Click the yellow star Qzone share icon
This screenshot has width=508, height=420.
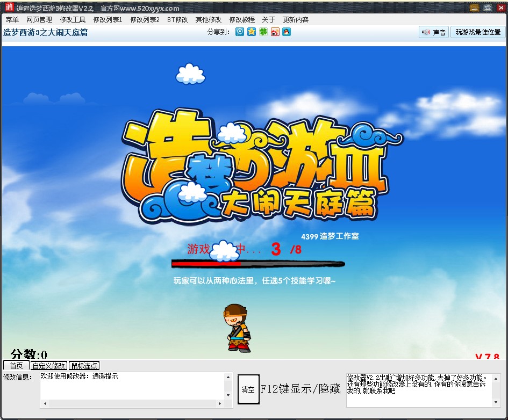[x=252, y=32]
